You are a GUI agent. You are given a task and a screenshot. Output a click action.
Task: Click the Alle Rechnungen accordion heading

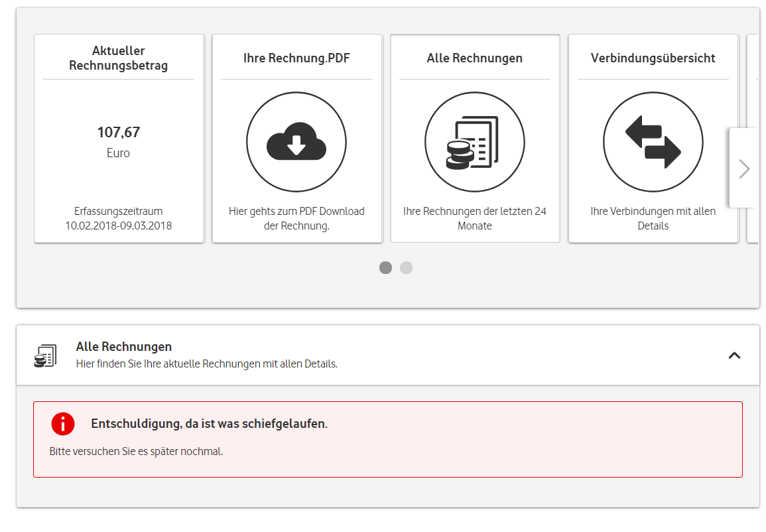click(124, 347)
